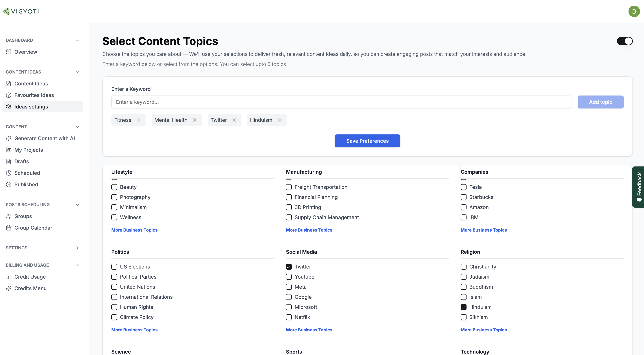The image size is (644, 355).
Task: Go to Generate Content with AI
Action: point(43,138)
